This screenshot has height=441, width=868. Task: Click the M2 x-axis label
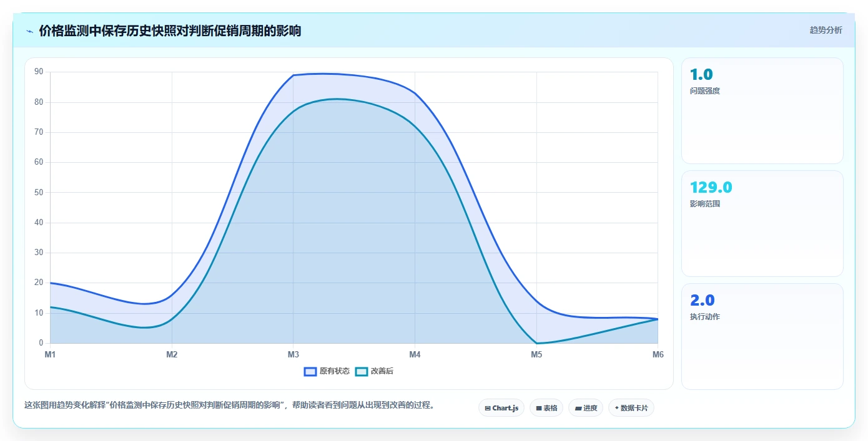pyautogui.click(x=172, y=355)
